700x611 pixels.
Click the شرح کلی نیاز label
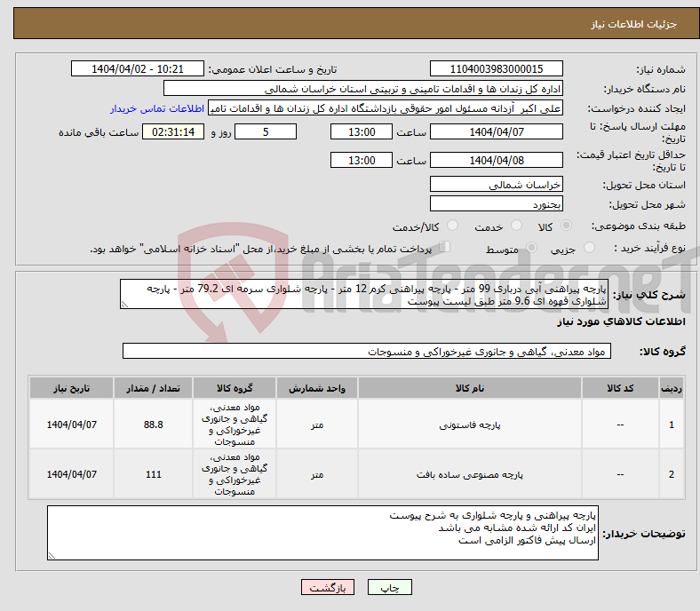[648, 295]
